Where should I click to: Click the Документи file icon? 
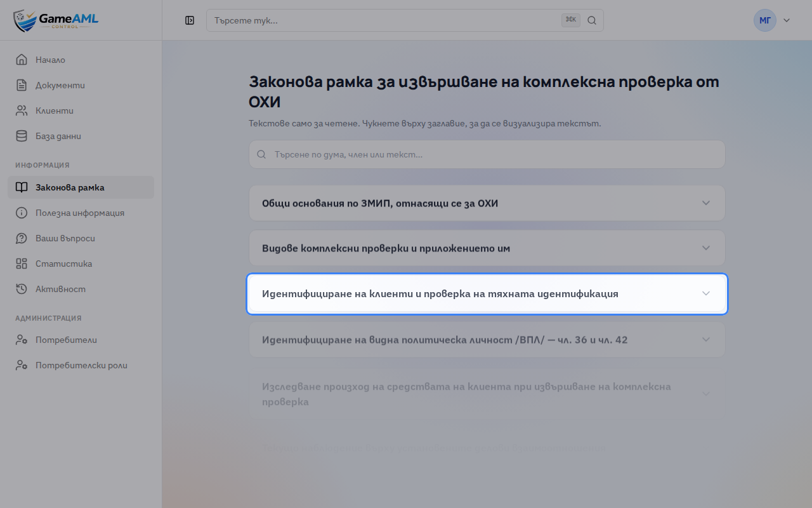[x=22, y=85]
